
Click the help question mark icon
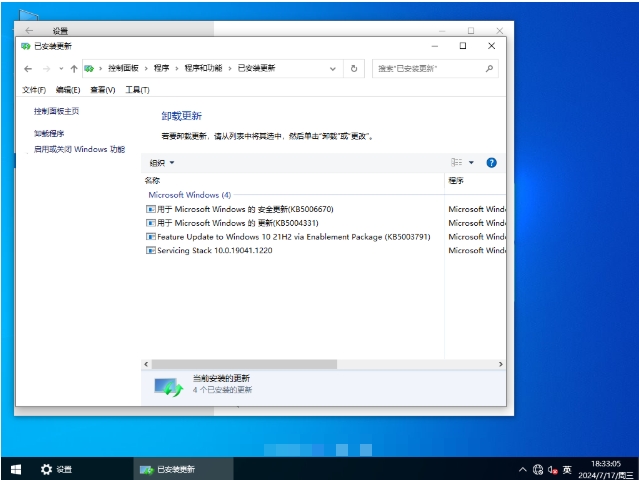[491, 162]
